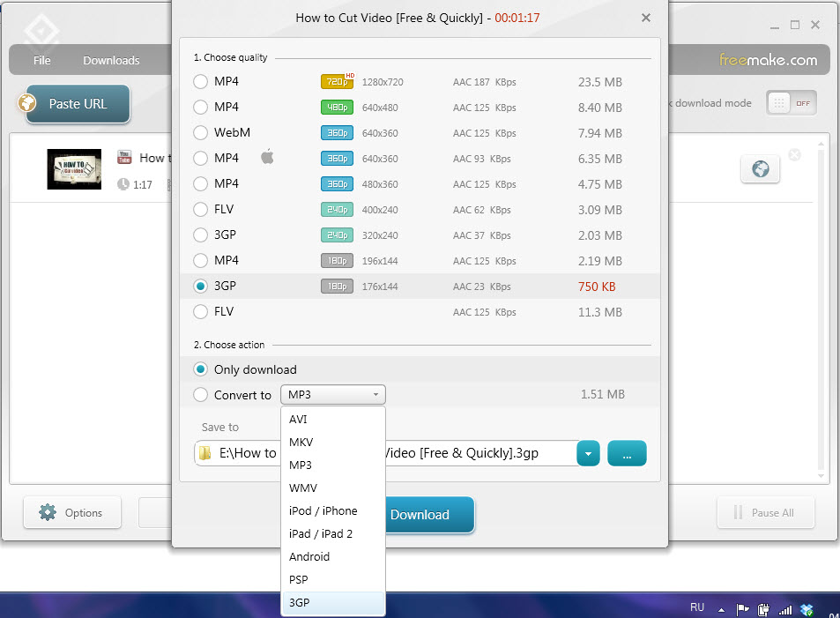Choose MP3 from format list

(332, 465)
